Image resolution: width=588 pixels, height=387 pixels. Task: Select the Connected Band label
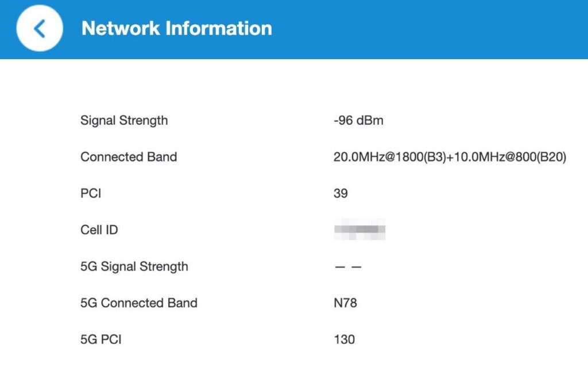[129, 157]
